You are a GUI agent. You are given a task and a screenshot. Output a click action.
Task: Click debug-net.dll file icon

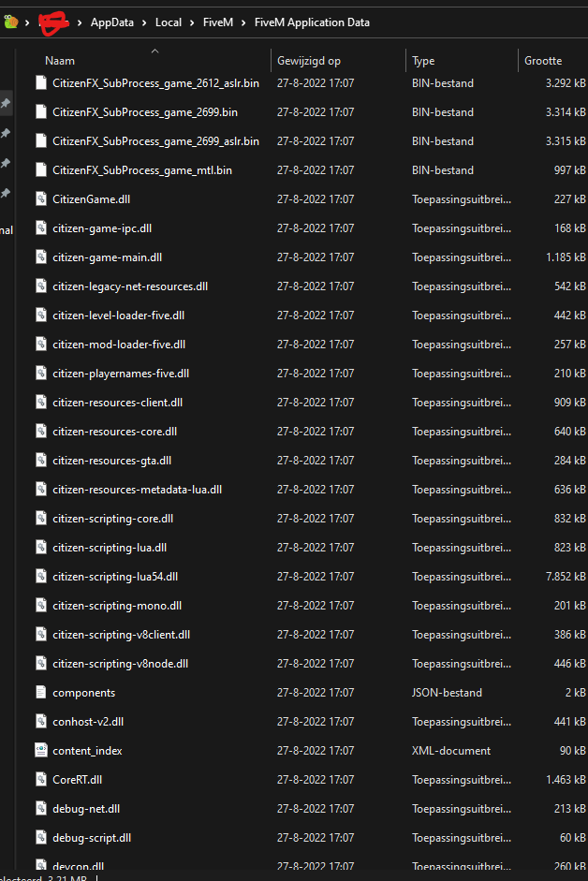(41, 809)
